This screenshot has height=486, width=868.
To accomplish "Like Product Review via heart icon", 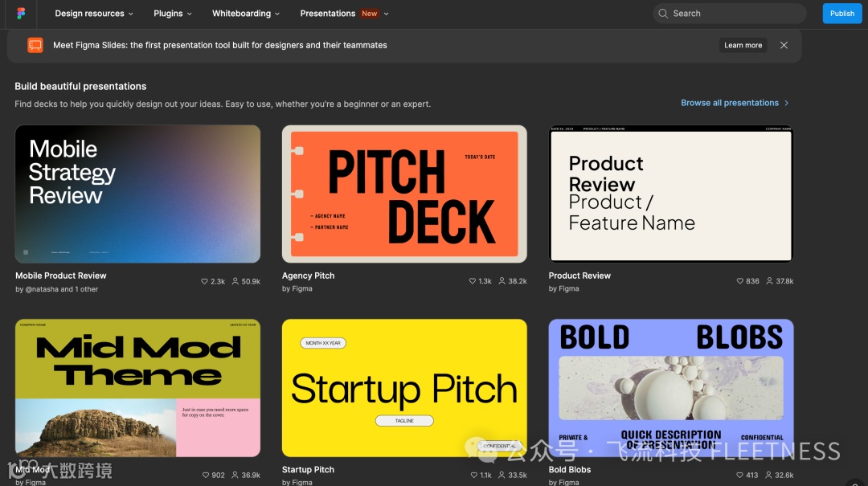I will [x=740, y=281].
